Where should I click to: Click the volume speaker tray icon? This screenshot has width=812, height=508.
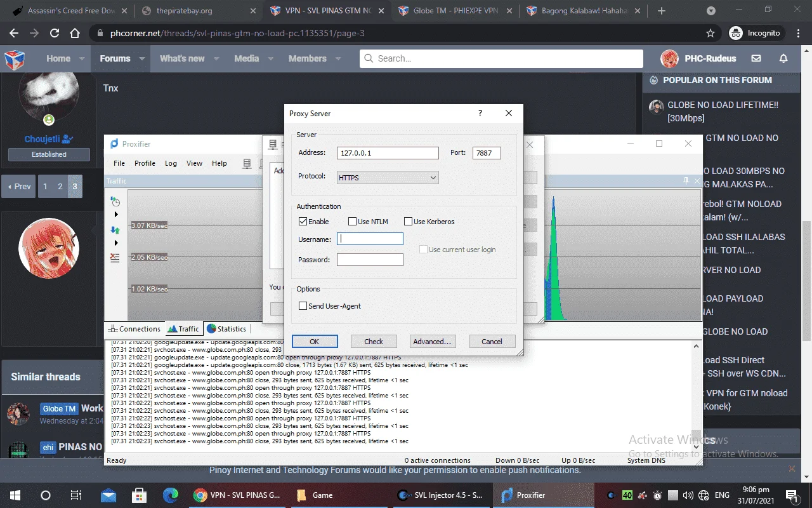[x=688, y=495]
